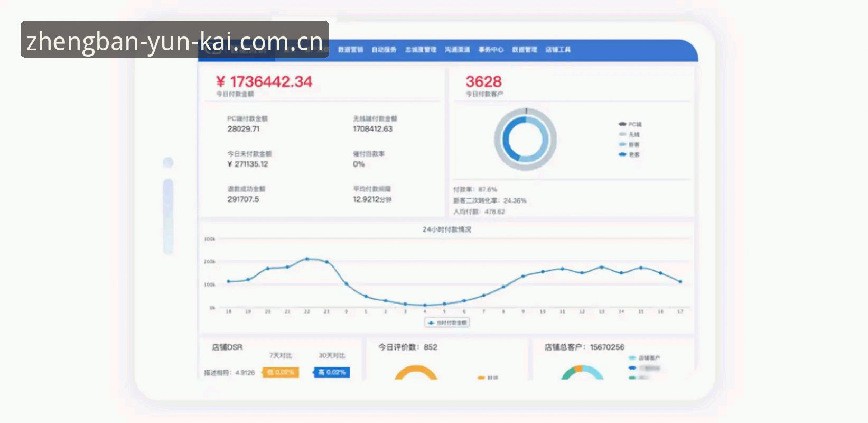
Task: Click the 付款率 87.6% line
Action: pyautogui.click(x=475, y=189)
